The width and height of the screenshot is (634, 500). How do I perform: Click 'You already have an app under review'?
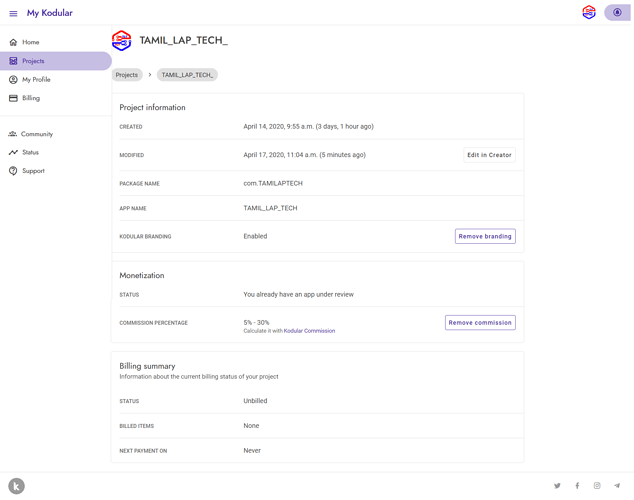pyautogui.click(x=298, y=295)
